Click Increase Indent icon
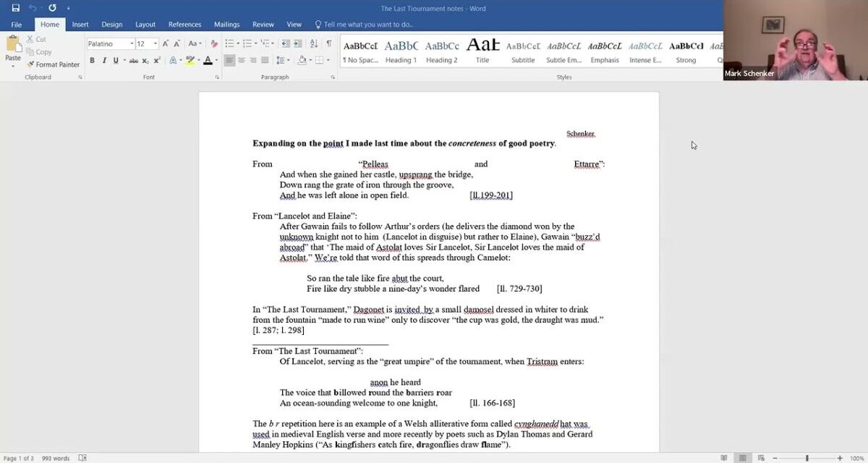This screenshot has height=463, width=868. [x=298, y=43]
